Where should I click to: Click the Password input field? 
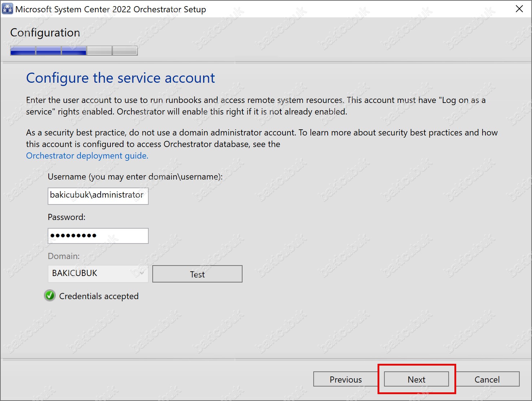(x=98, y=236)
